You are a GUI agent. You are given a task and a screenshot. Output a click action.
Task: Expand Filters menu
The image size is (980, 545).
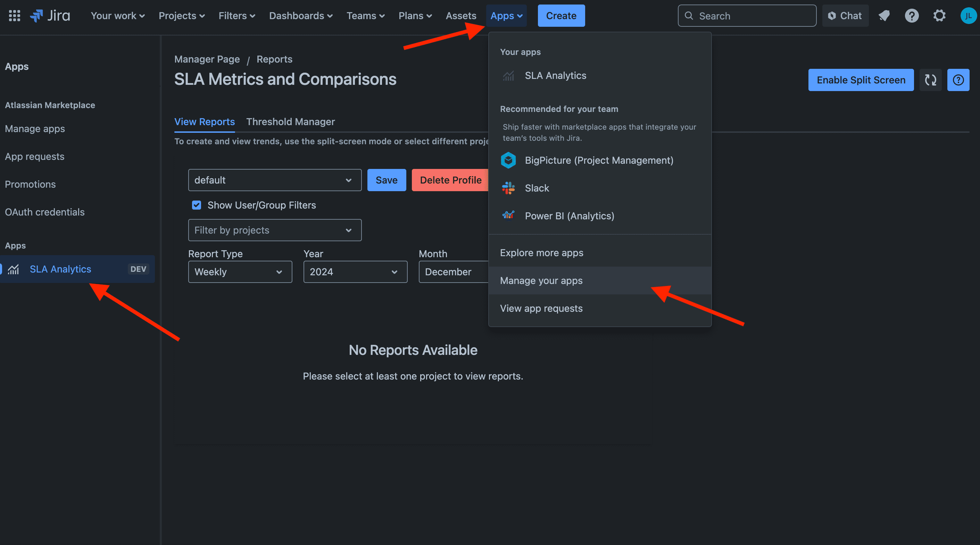[x=236, y=16]
